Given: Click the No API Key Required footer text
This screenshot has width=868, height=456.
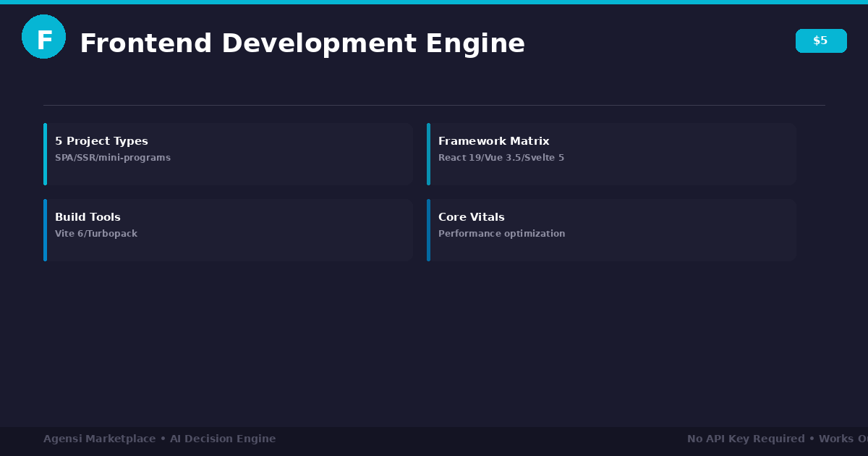Looking at the screenshot, I should tap(746, 439).
